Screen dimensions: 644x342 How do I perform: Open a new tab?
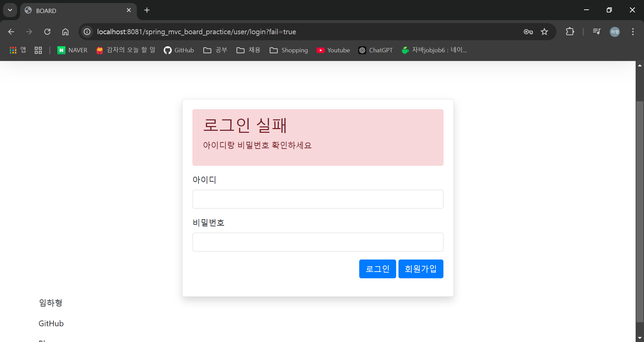[147, 10]
